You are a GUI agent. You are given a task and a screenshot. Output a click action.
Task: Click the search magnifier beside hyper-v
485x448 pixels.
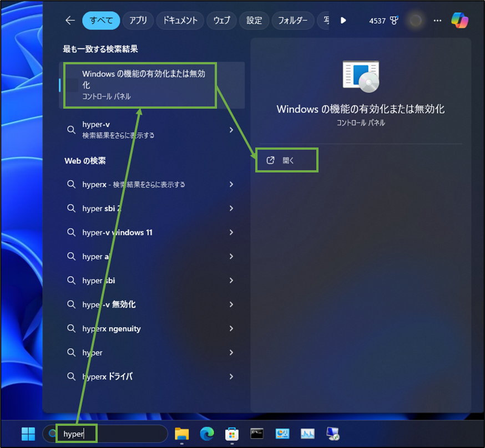click(71, 130)
